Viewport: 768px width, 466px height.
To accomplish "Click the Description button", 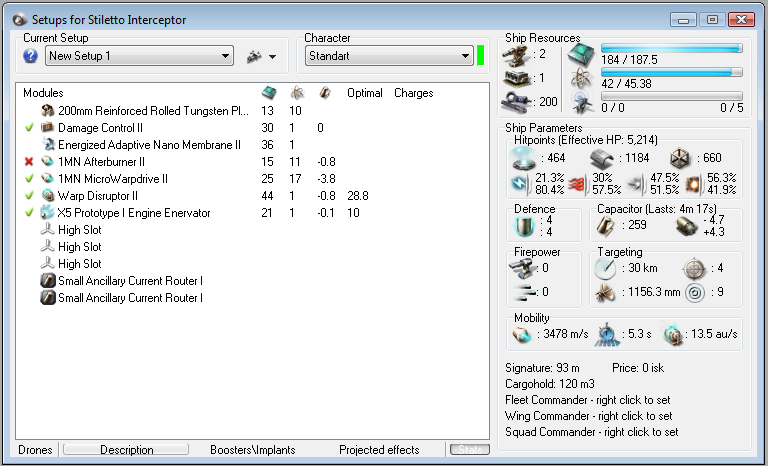I will click(126, 450).
